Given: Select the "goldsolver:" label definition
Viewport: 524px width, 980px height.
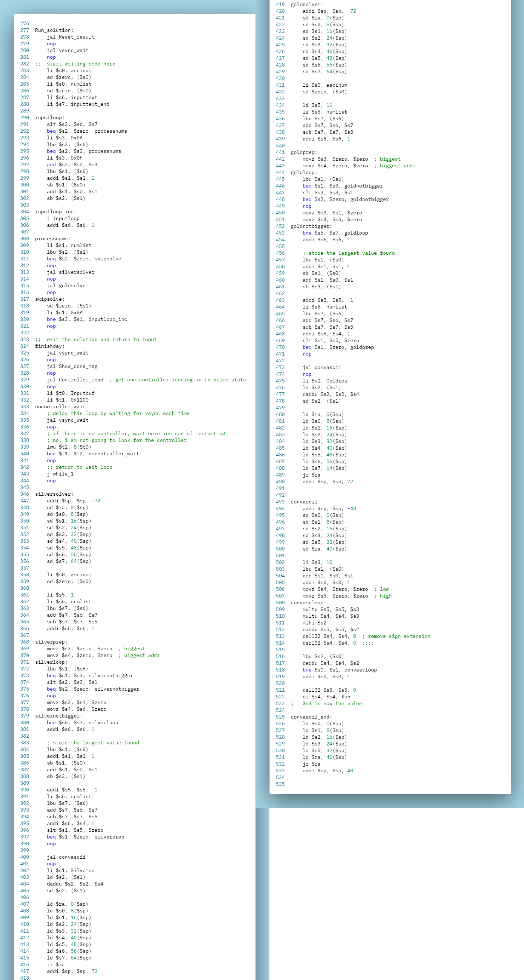Looking at the screenshot, I should click(x=307, y=5).
